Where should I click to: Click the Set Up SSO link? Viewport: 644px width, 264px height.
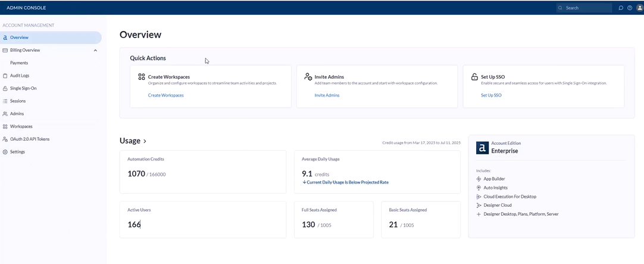pos(491,95)
